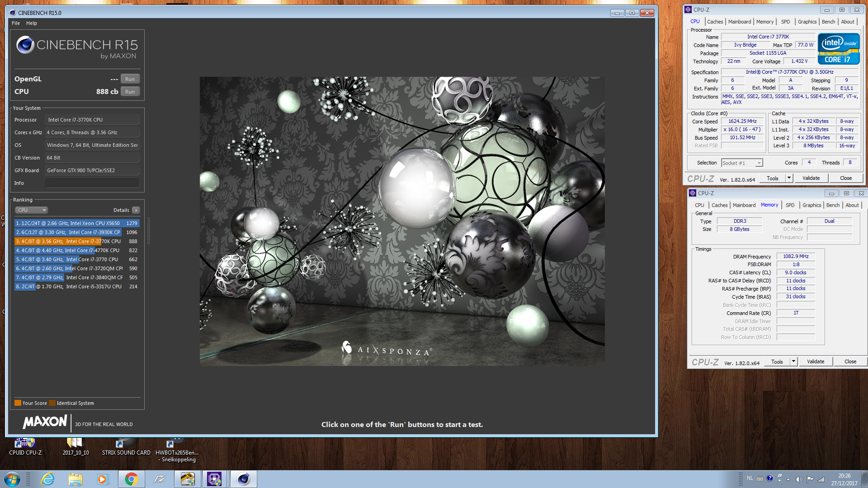
Task: Select ranking row Intel Core i7-3930K
Action: tap(77, 232)
